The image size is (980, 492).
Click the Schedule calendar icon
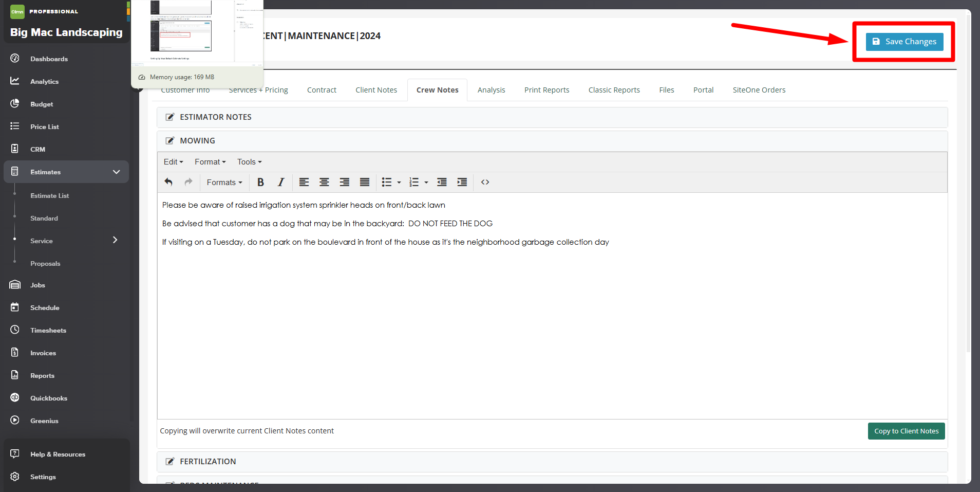pyautogui.click(x=15, y=307)
